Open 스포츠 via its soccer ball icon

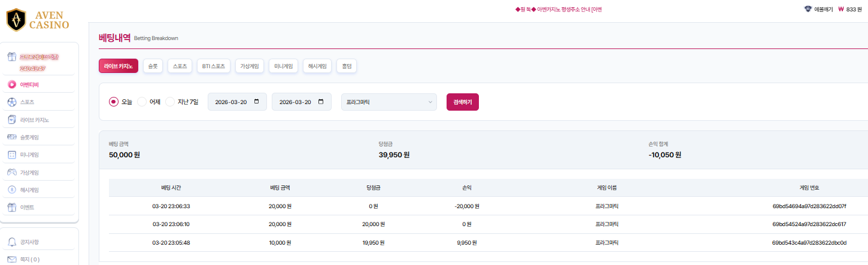[x=11, y=102]
